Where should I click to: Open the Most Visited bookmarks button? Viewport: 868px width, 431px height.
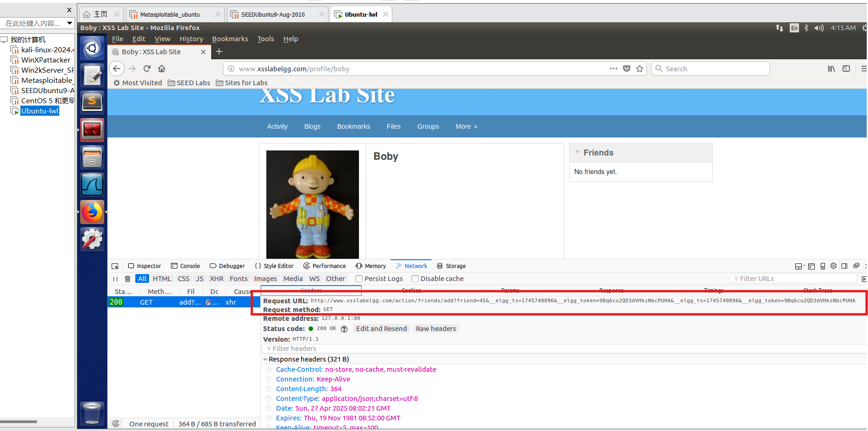[x=138, y=83]
